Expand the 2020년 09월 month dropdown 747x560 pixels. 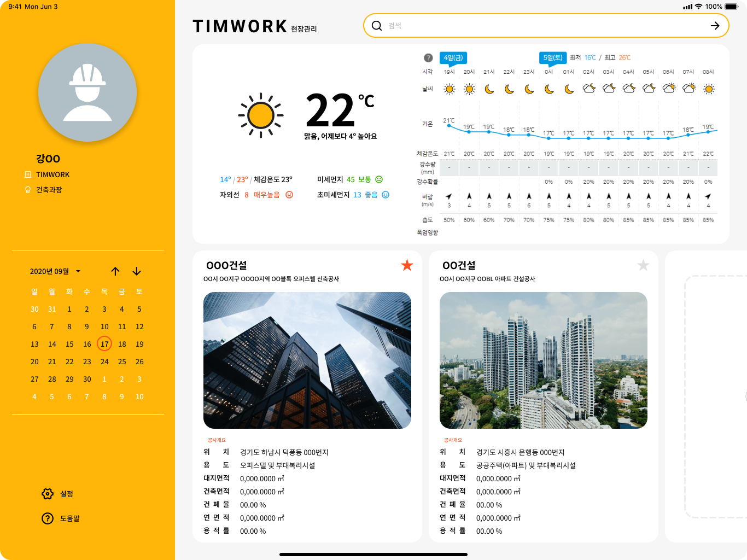(78, 271)
